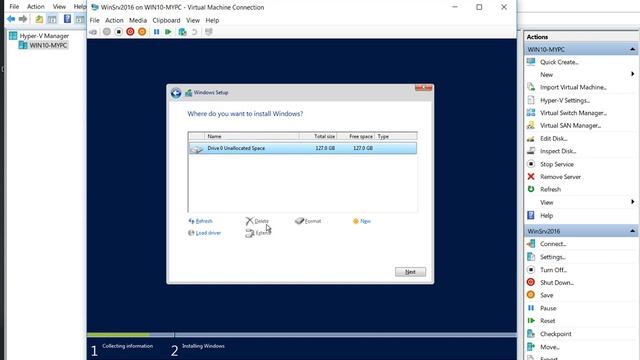The height and width of the screenshot is (360, 640).
Task: Click the Extend option in Windows Setup
Action: click(258, 233)
